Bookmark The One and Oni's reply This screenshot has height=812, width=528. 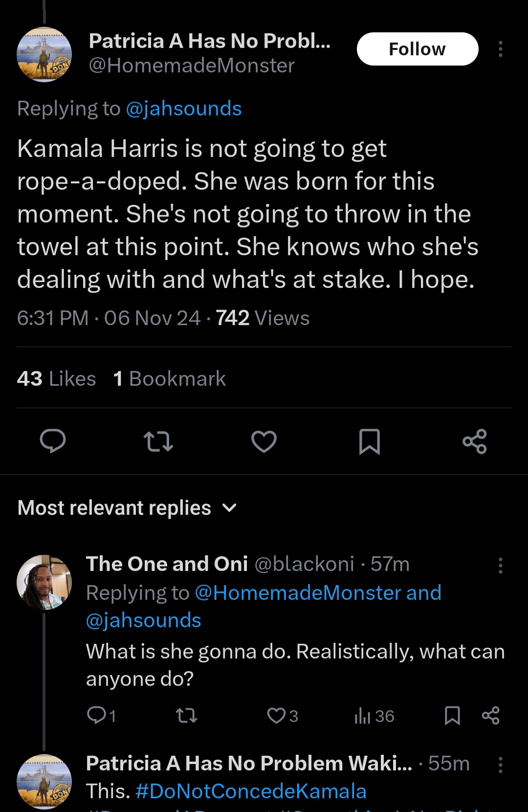click(x=452, y=716)
